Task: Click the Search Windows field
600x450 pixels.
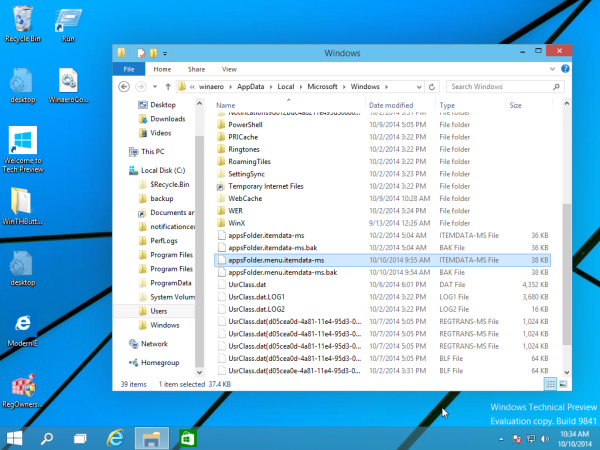Action: pyautogui.click(x=505, y=87)
